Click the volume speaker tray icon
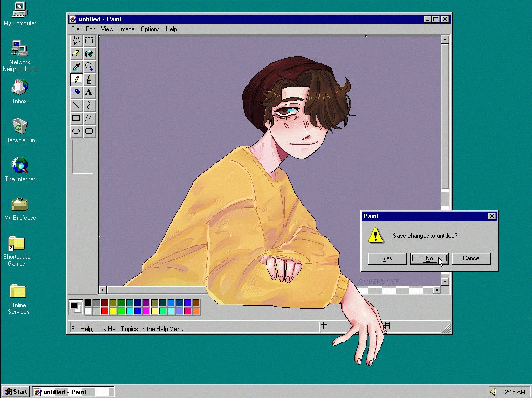 click(494, 392)
